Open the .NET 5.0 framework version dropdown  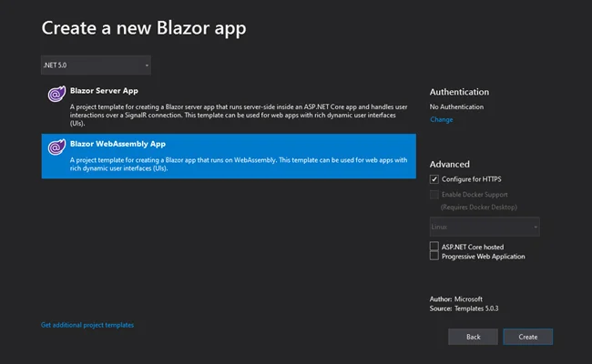click(x=96, y=66)
